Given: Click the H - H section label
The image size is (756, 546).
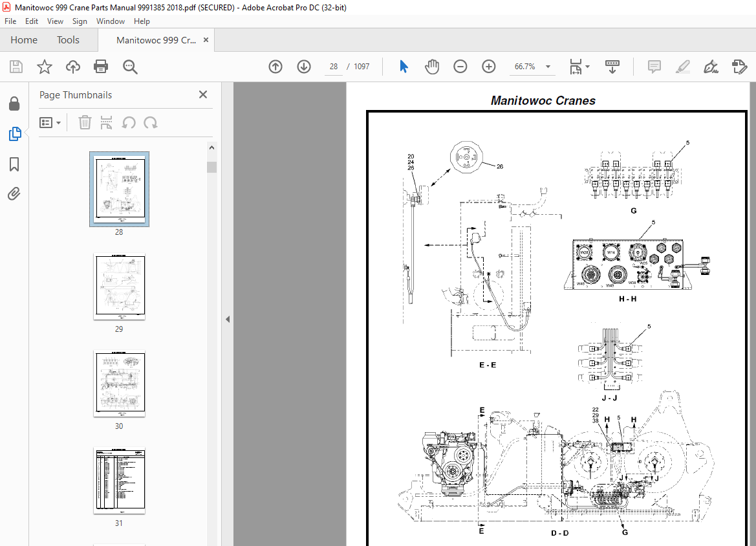Looking at the screenshot, I should tap(628, 299).
